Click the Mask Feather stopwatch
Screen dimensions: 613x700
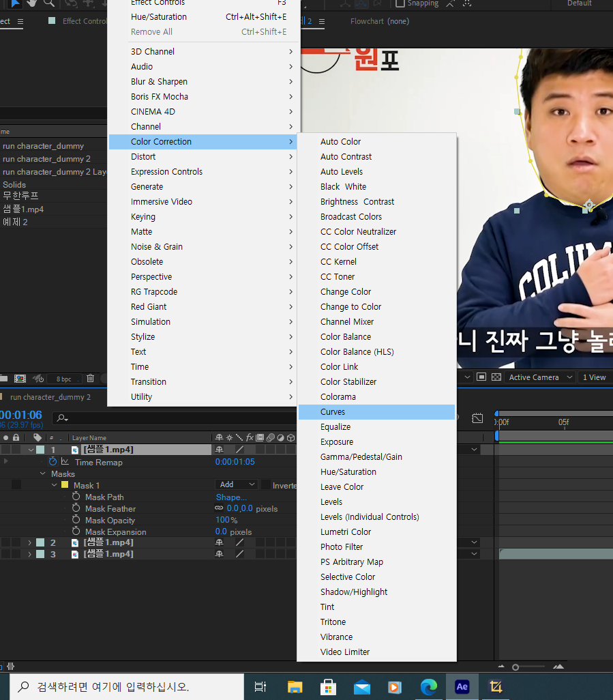(76, 508)
